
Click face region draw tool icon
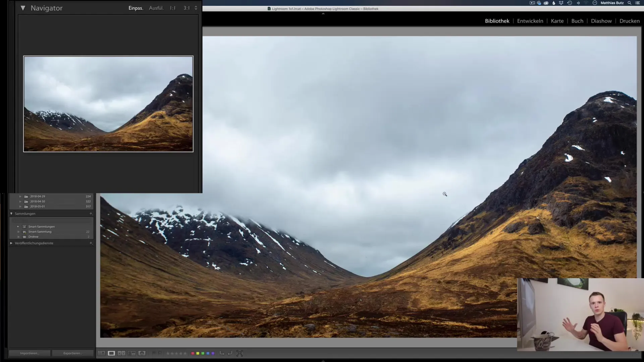tap(239, 353)
